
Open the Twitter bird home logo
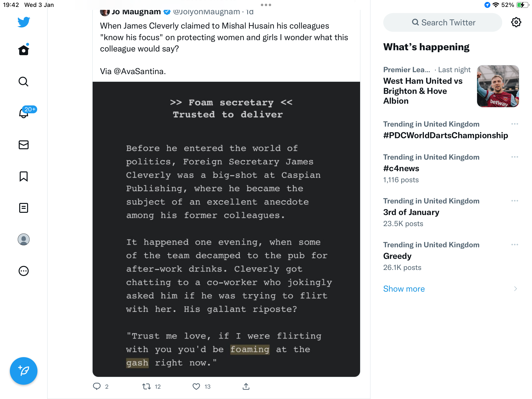coord(24,22)
